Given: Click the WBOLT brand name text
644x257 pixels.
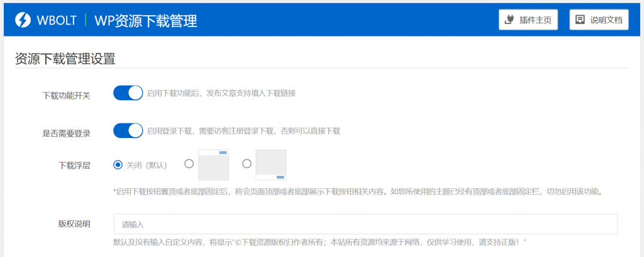Looking at the screenshot, I should tap(55, 20).
